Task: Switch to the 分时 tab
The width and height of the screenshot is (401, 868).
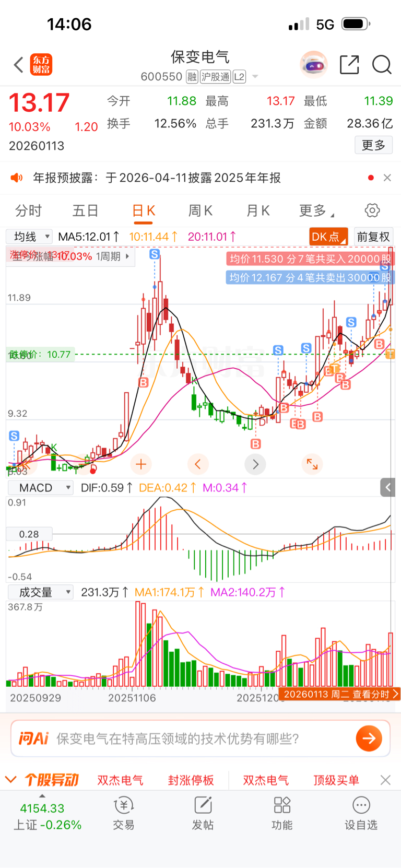Action: point(28,210)
